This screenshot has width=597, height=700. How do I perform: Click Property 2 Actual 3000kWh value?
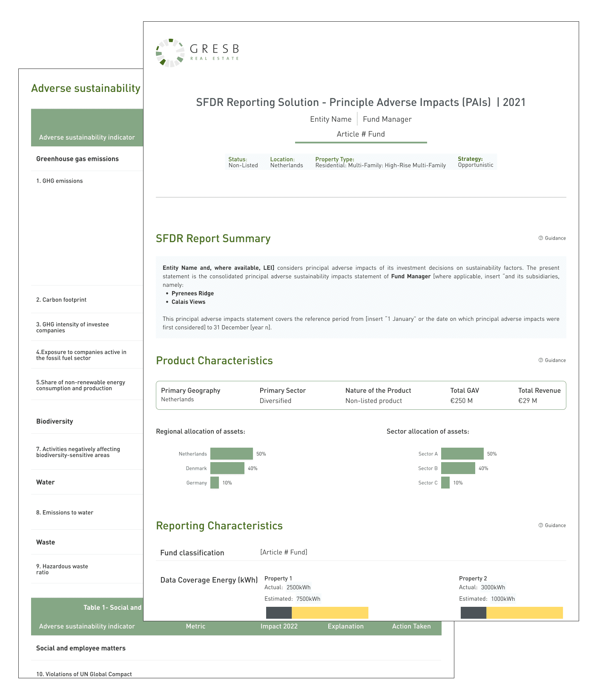tap(493, 588)
